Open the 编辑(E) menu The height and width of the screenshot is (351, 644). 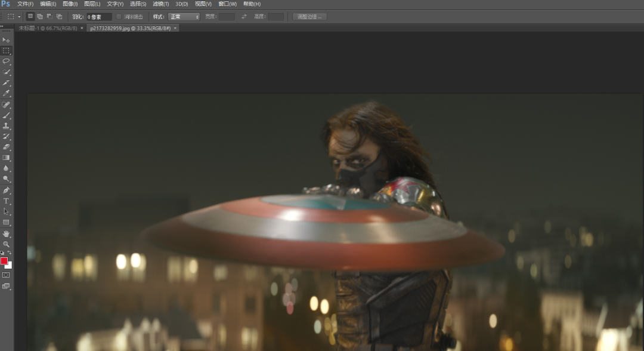click(x=48, y=4)
